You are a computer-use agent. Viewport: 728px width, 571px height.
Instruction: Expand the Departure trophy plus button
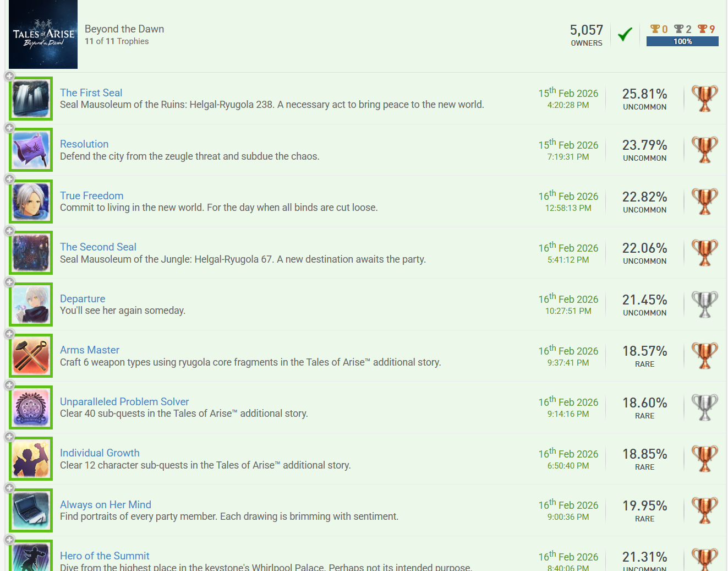9,282
